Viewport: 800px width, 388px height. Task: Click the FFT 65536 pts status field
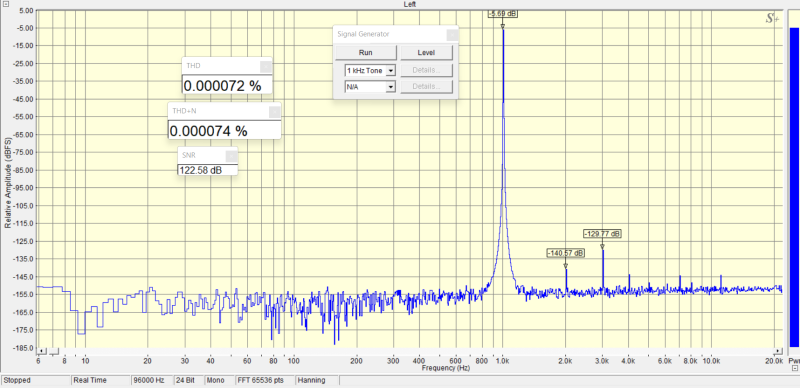(x=264, y=380)
